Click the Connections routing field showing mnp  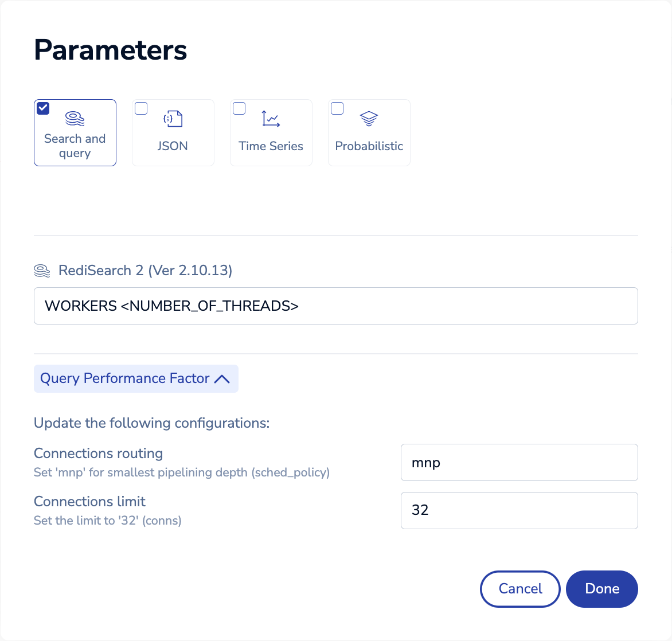coord(519,463)
